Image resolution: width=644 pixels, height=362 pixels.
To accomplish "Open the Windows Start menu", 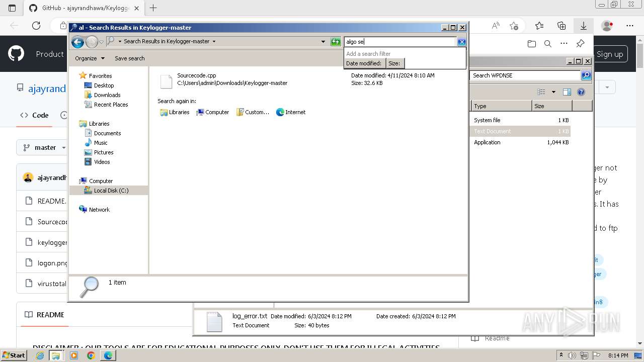I will (14, 355).
